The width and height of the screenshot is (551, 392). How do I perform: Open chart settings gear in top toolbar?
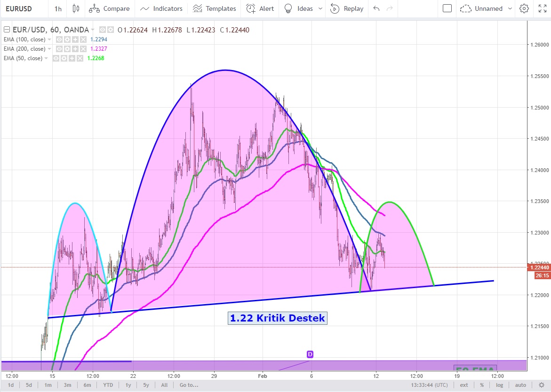pos(524,8)
